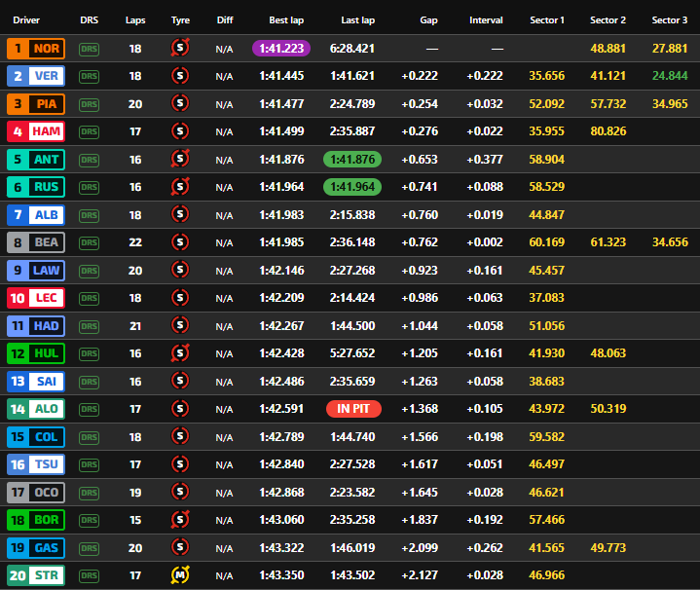700x590 pixels.
Task: Click Stroll's yellow medium tyre icon
Action: pyautogui.click(x=180, y=574)
